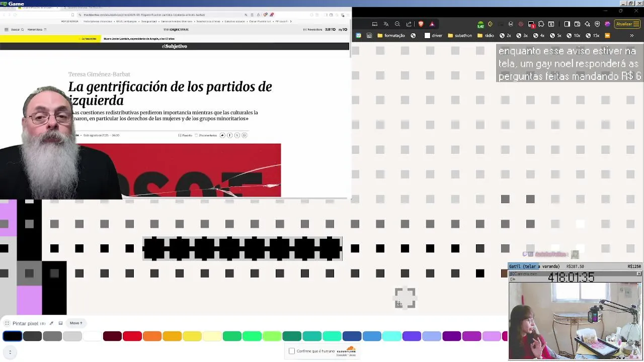Click the pencil edit icon beside Pintar pixel
644x362 pixels.
click(x=51, y=323)
